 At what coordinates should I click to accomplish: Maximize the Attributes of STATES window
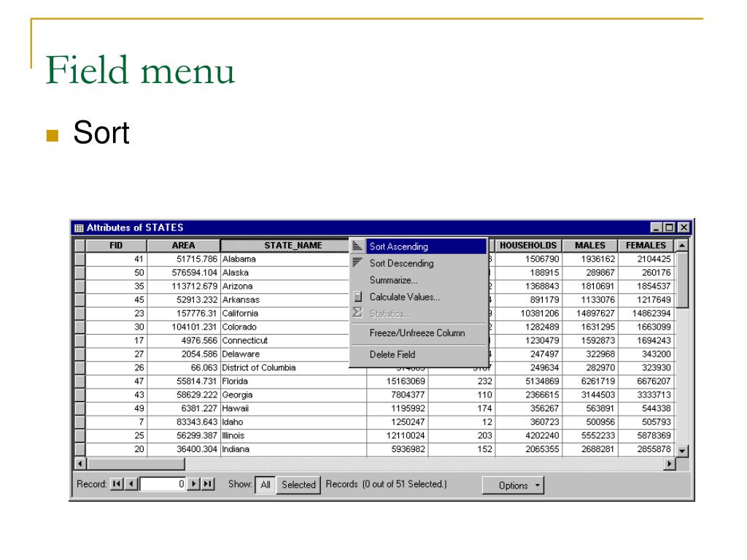670,227
